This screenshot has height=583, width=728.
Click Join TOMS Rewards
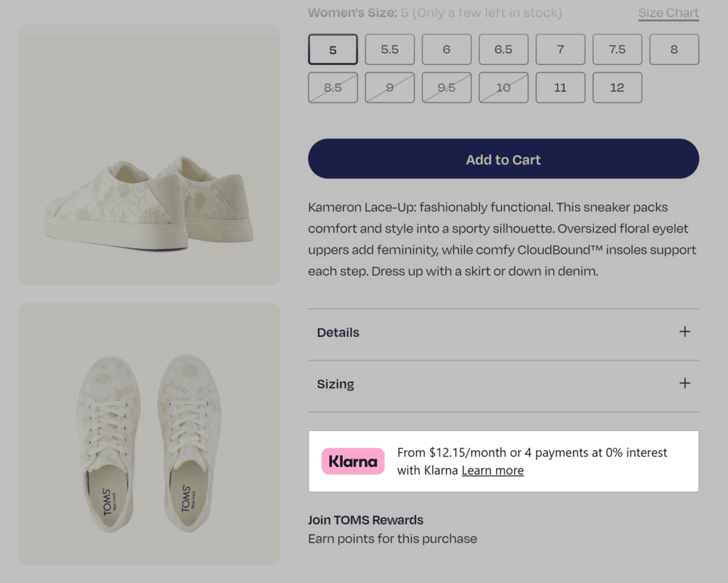365,520
